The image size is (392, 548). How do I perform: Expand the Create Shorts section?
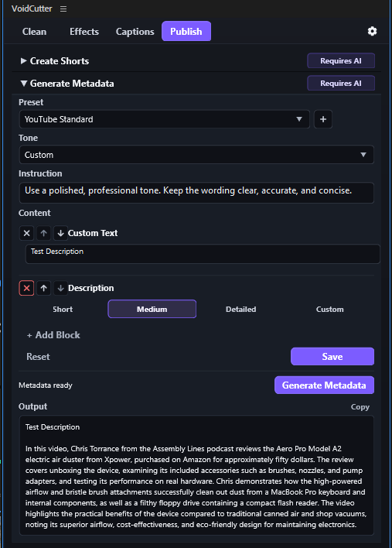55,61
